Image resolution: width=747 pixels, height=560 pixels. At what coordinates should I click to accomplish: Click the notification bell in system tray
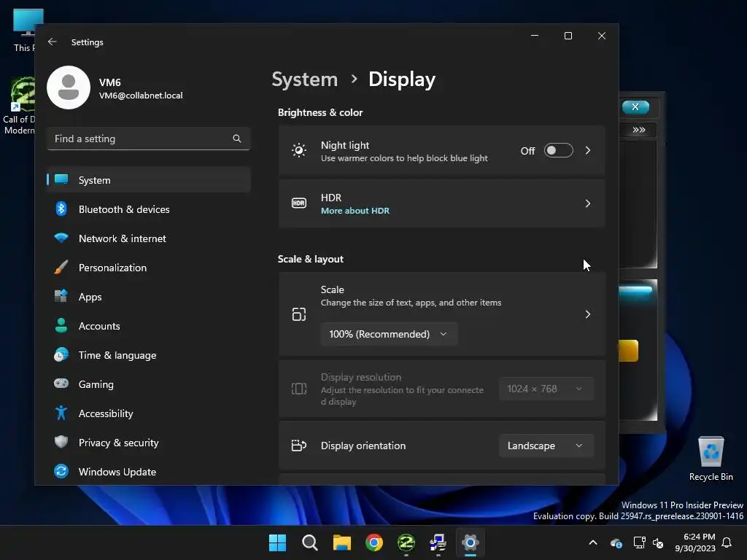(x=727, y=542)
